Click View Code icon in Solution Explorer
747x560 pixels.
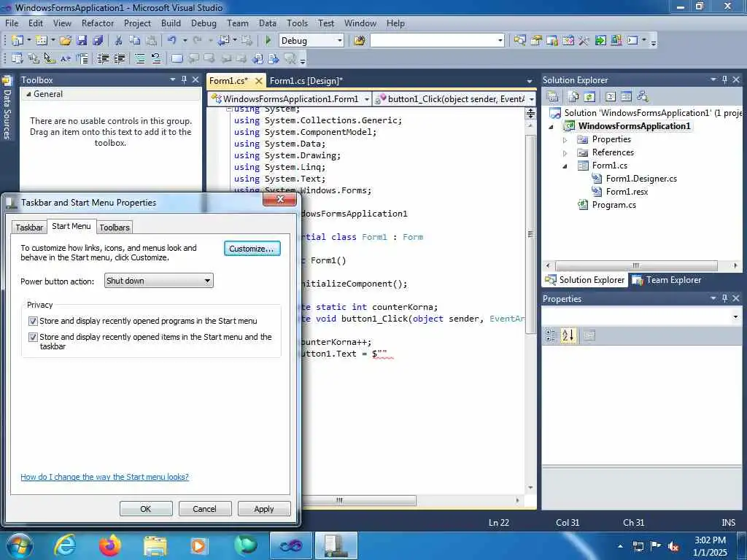611,97
